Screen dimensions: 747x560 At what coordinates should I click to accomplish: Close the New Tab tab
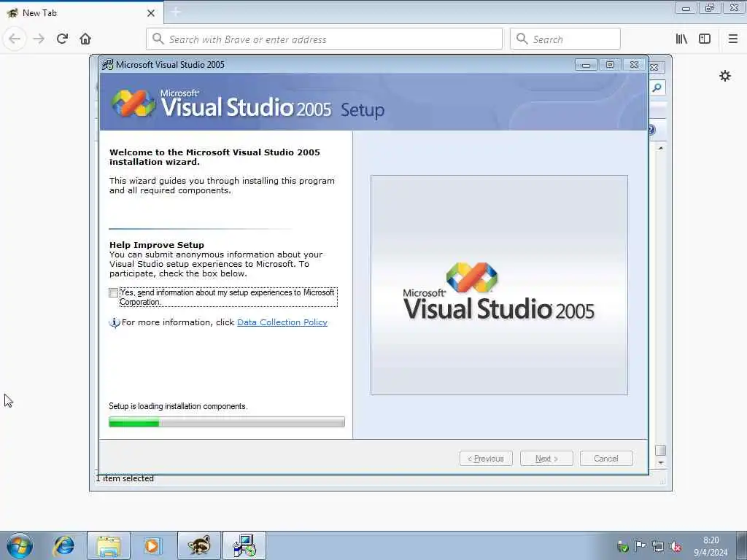[x=151, y=13]
